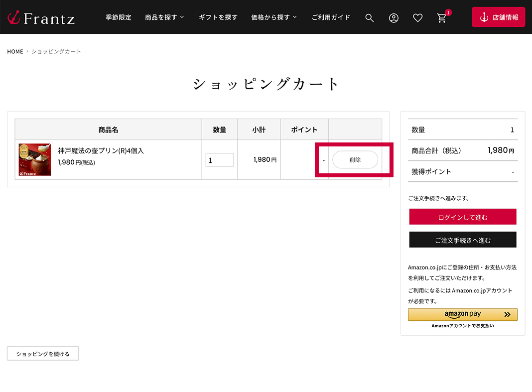Go to HOME breadcrumb link
Viewport: 532px width, 392px height.
click(15, 52)
